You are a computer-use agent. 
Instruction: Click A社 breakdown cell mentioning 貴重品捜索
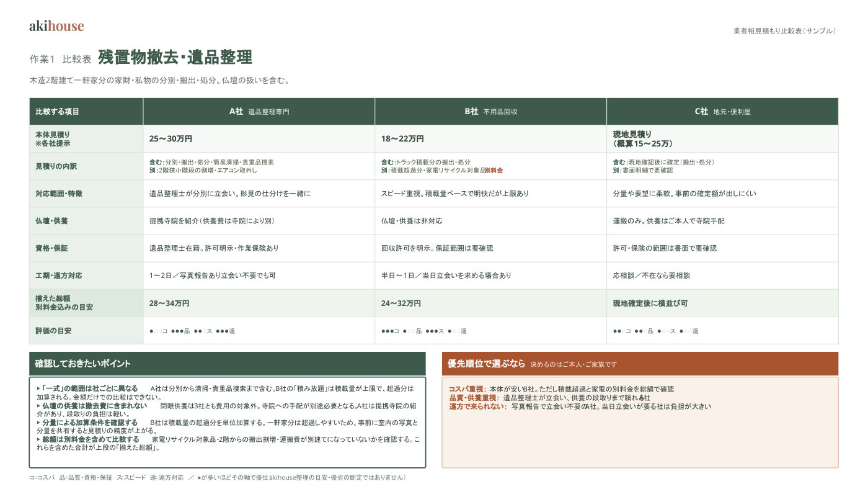tap(259, 166)
